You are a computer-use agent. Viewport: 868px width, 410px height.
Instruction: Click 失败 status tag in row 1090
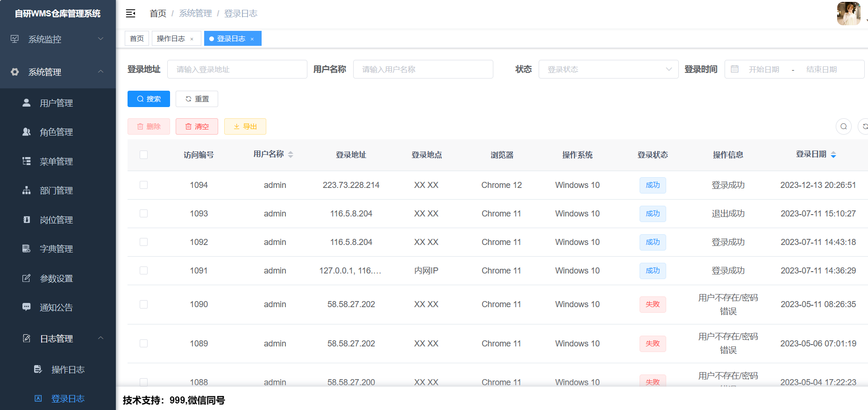(x=653, y=304)
